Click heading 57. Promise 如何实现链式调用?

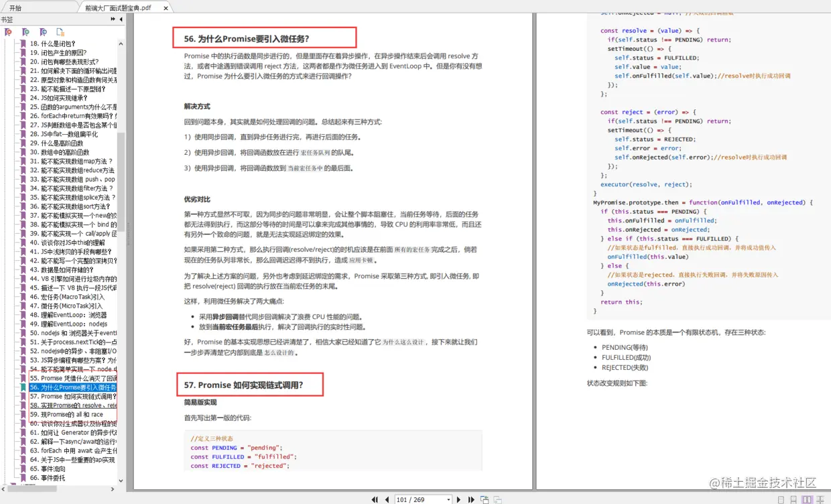tap(243, 385)
